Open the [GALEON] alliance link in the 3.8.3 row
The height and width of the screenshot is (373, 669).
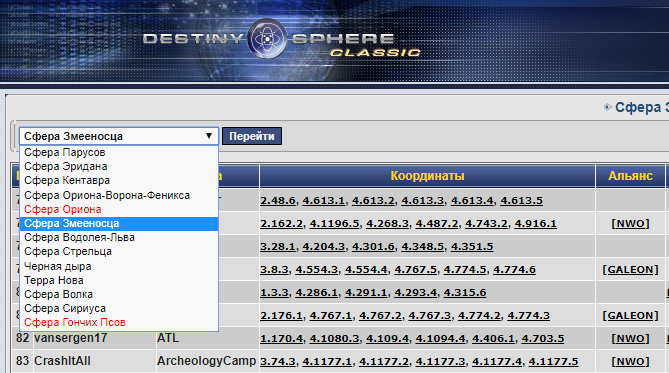point(630,270)
